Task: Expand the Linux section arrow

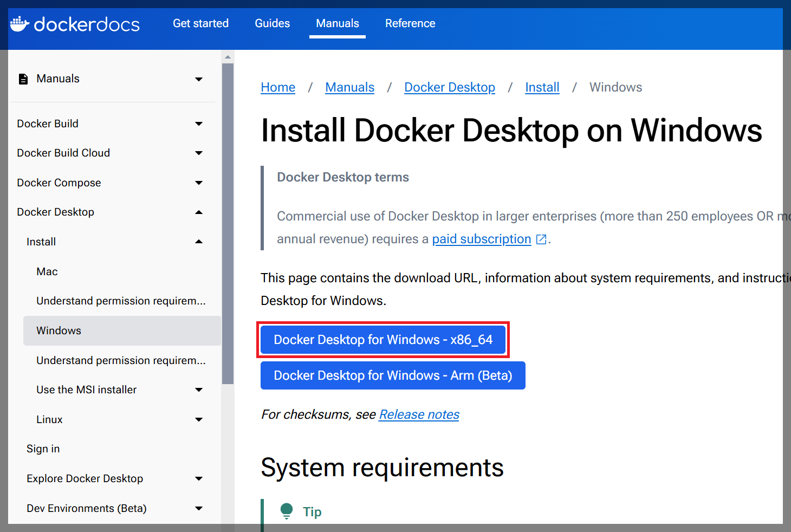Action: pyautogui.click(x=199, y=419)
